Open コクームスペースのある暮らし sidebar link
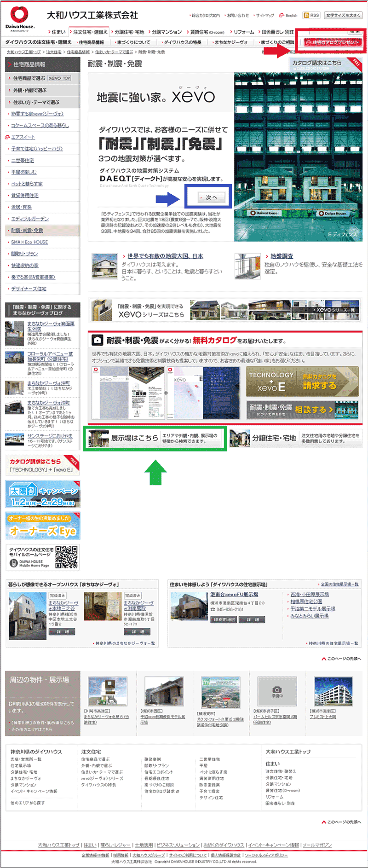 pos(40,125)
